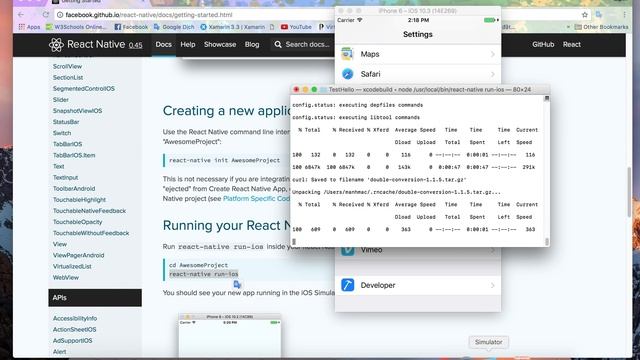Open TabBarIOS.Item in docs sidebar
This screenshot has width=640, height=360.
click(74, 155)
